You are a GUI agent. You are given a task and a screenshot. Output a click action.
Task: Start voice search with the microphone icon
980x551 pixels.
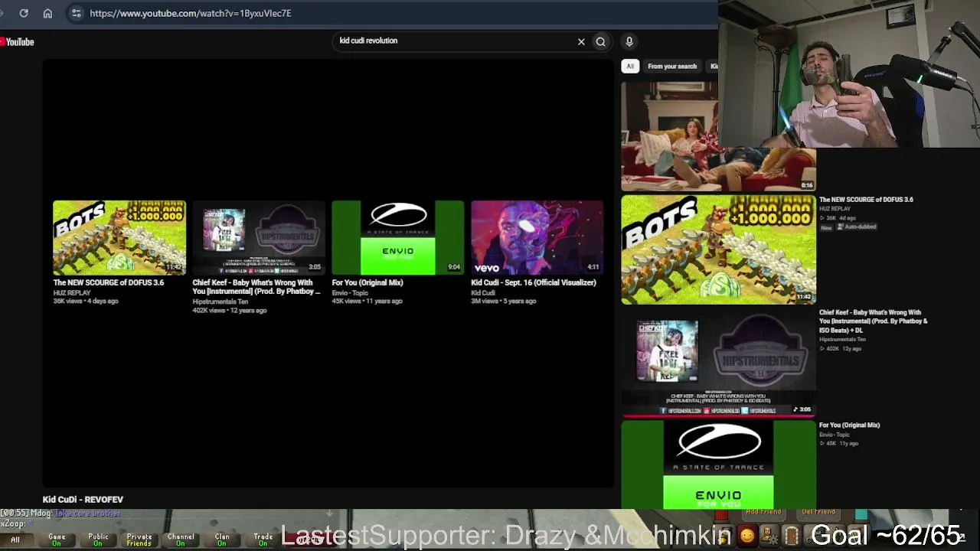629,41
